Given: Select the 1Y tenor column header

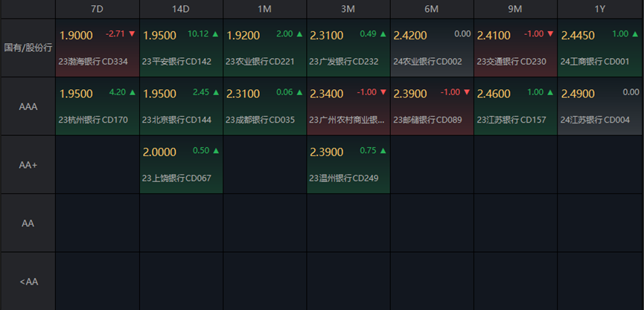Looking at the screenshot, I should pyautogui.click(x=600, y=9).
